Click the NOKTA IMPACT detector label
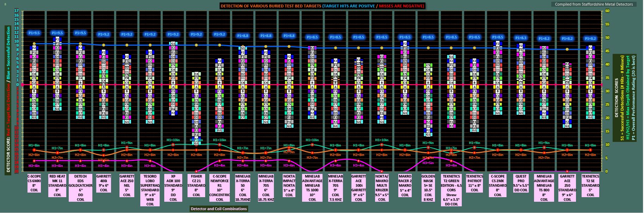The height and width of the screenshot is (213, 644). [289, 185]
